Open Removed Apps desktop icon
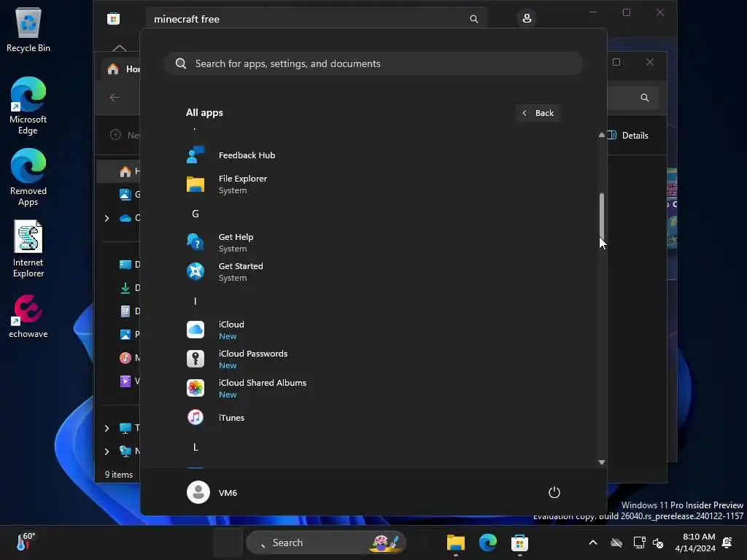The image size is (747, 560). 28,177
